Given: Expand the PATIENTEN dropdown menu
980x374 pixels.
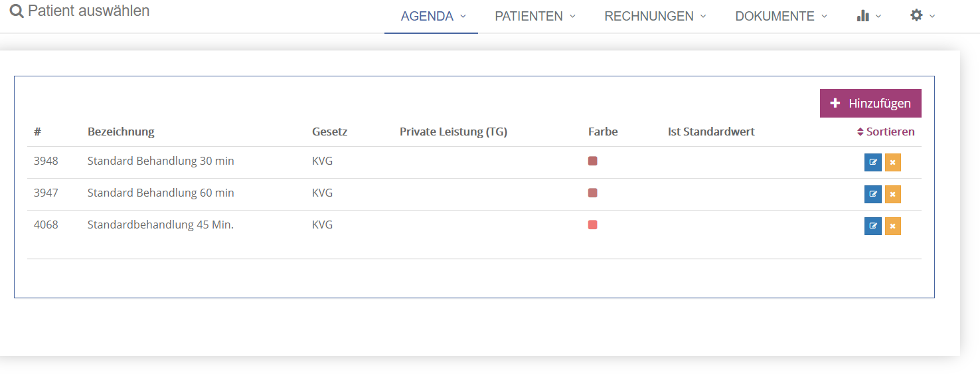Looking at the screenshot, I should [535, 17].
